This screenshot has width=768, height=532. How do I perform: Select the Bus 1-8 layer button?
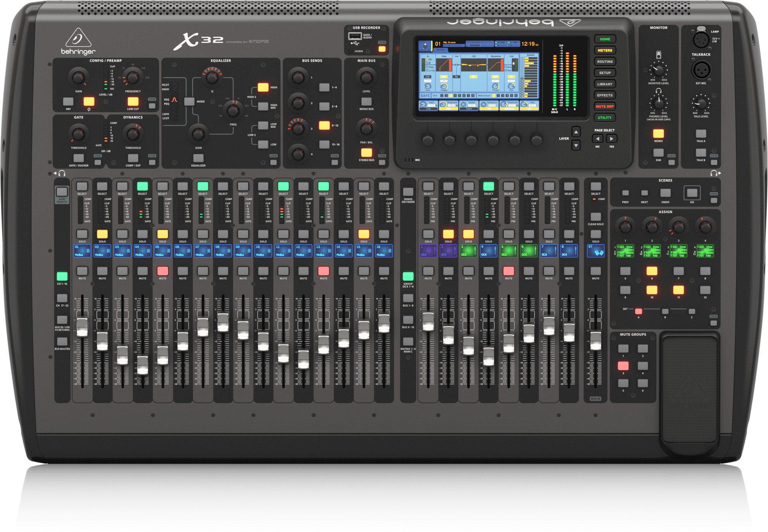coord(408,298)
